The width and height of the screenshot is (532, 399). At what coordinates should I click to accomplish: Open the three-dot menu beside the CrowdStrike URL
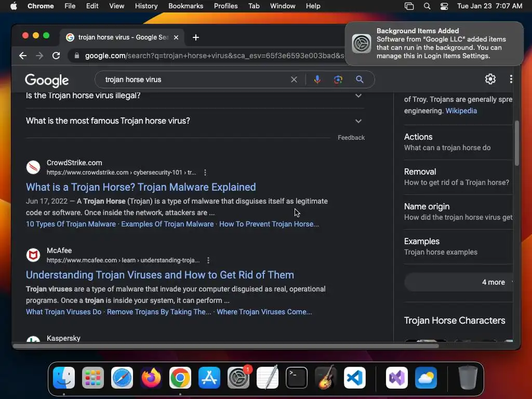205,172
